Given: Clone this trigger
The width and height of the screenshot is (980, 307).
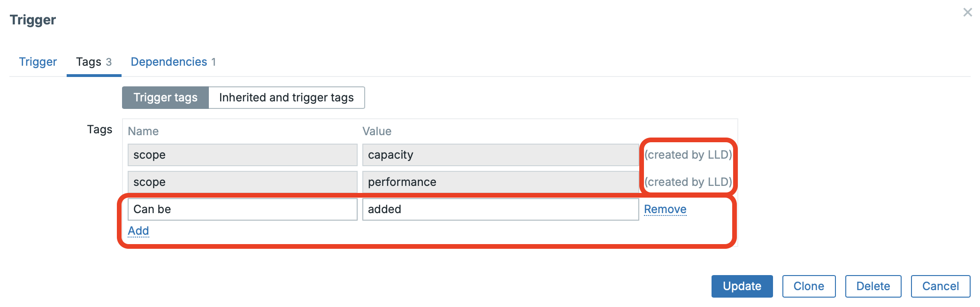Looking at the screenshot, I should coord(809,286).
